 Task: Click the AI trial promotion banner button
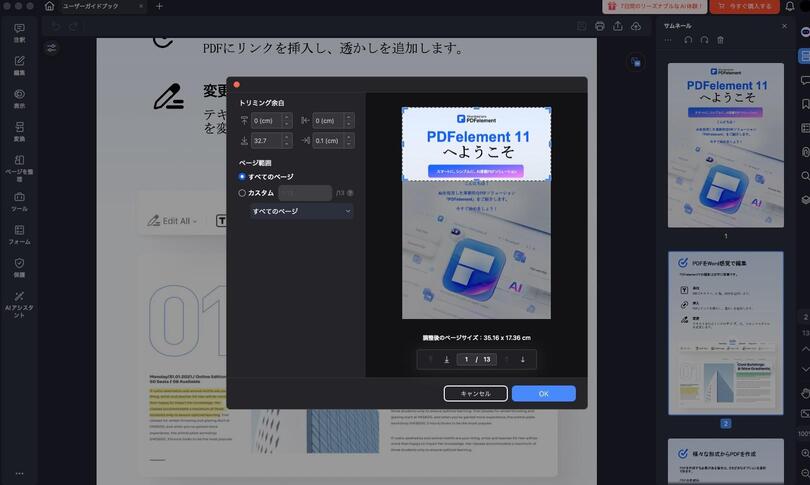click(655, 6)
